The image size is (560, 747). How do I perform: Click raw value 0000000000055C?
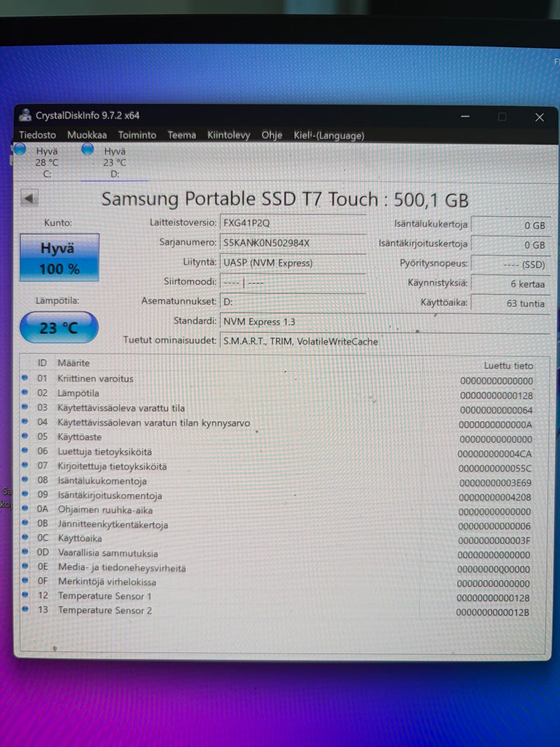pos(495,469)
